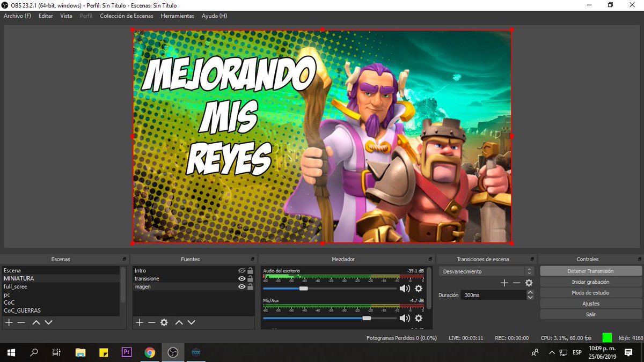Toggle lock on imagen source

click(250, 287)
